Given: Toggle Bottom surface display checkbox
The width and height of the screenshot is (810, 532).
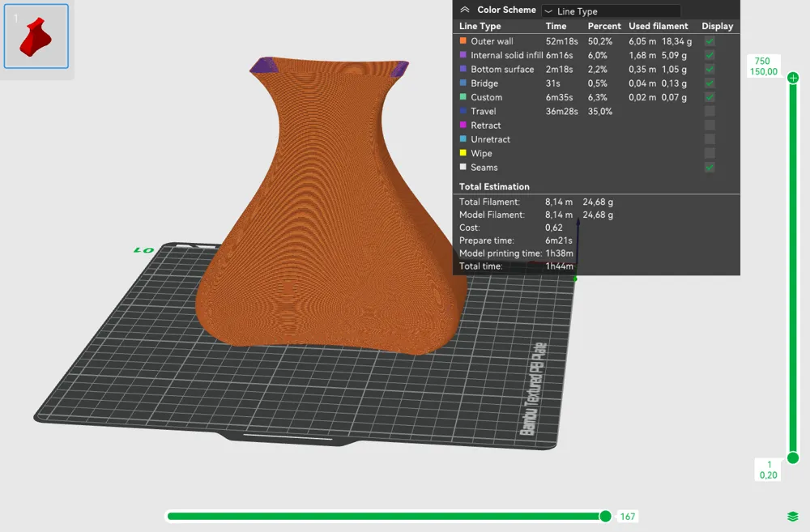Looking at the screenshot, I should pyautogui.click(x=710, y=69).
